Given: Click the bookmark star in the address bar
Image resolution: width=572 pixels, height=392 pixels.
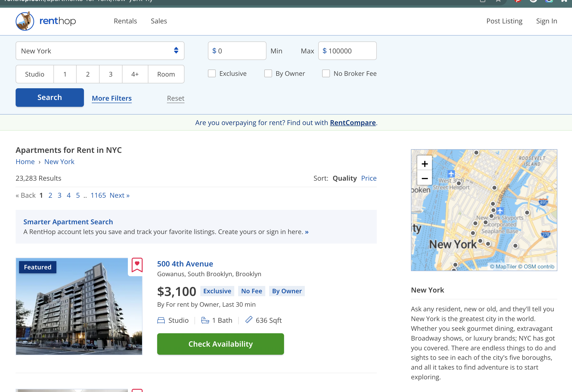Looking at the screenshot, I should (498, 1).
